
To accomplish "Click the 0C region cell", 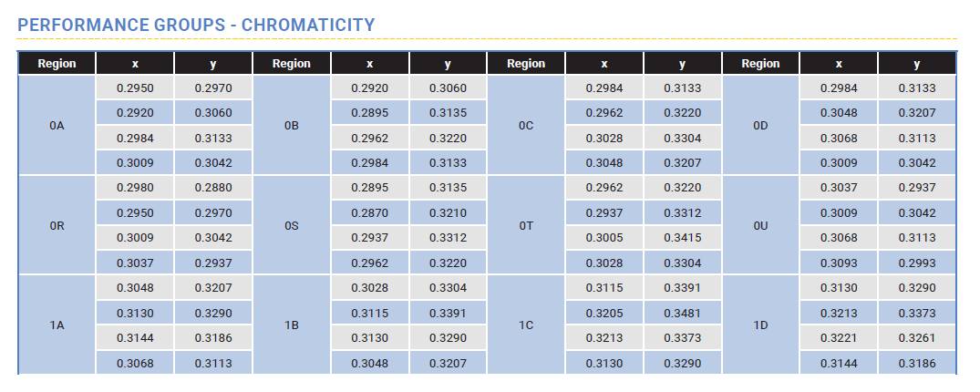I will click(526, 125).
